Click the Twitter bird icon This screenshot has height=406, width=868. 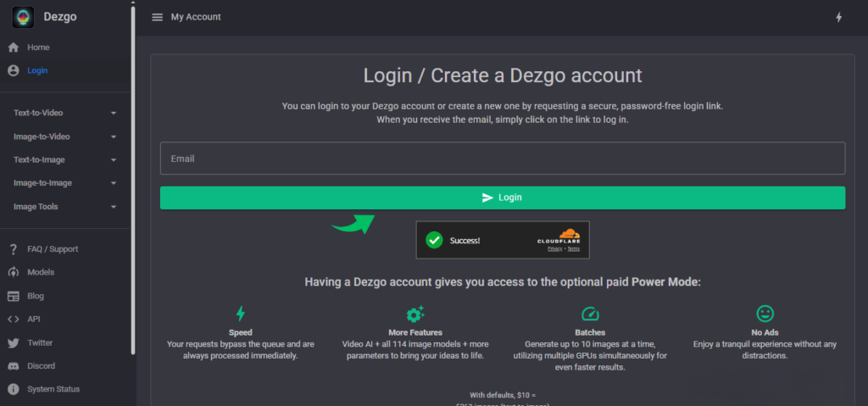14,343
